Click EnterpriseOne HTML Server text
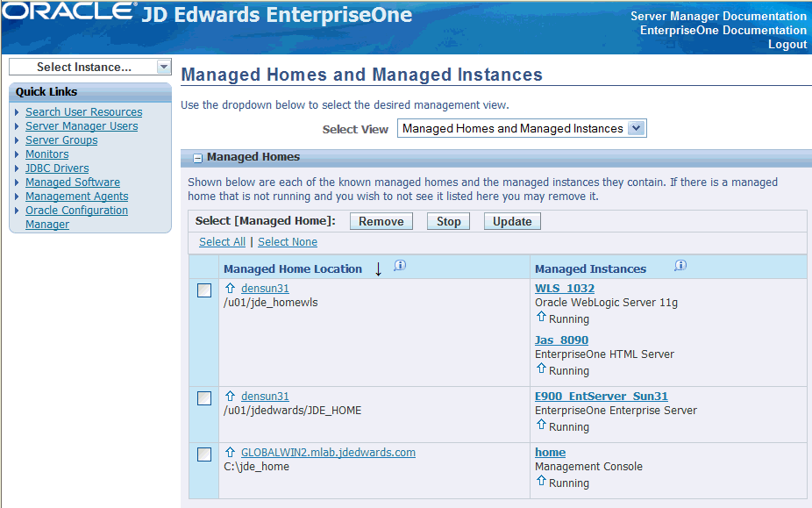This screenshot has height=508, width=812. pos(604,354)
